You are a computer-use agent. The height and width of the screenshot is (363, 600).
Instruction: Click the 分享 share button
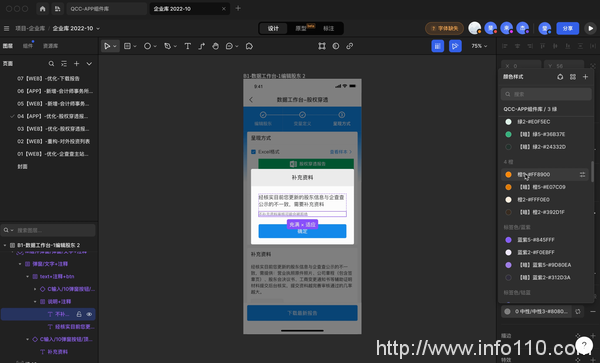click(x=567, y=28)
